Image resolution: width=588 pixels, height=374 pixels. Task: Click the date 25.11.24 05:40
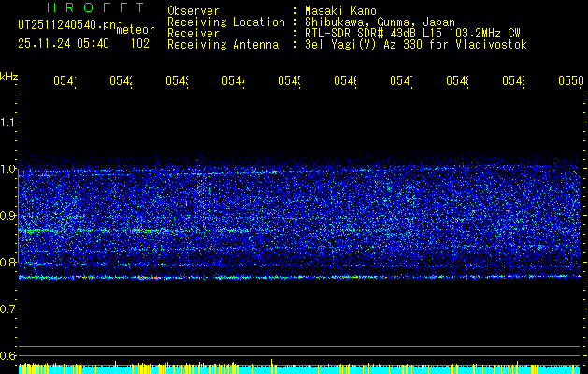tap(64, 44)
